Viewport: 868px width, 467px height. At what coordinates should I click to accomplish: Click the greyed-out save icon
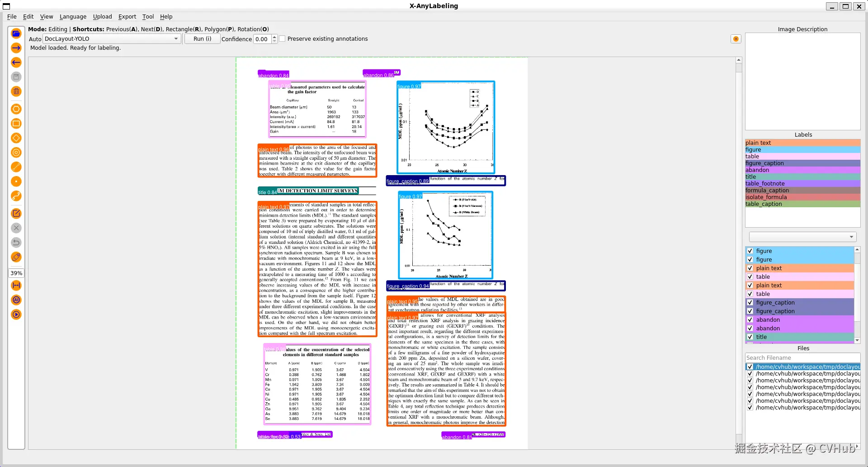click(16, 77)
